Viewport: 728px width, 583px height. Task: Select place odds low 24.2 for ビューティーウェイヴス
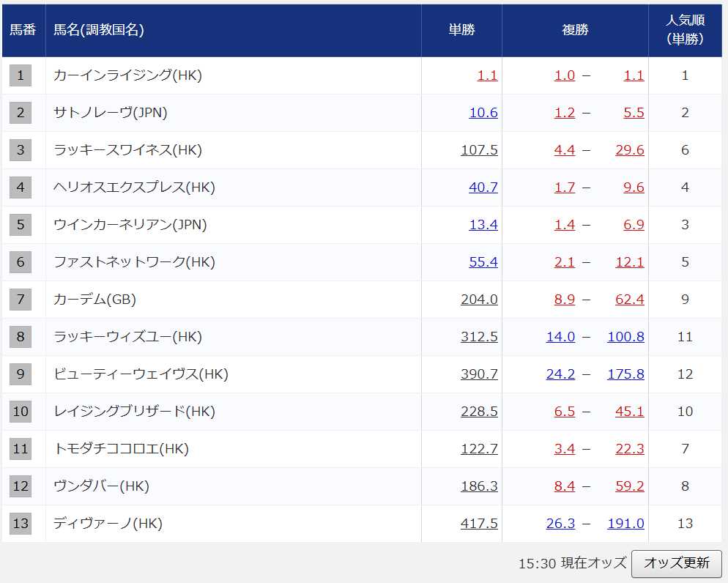560,374
